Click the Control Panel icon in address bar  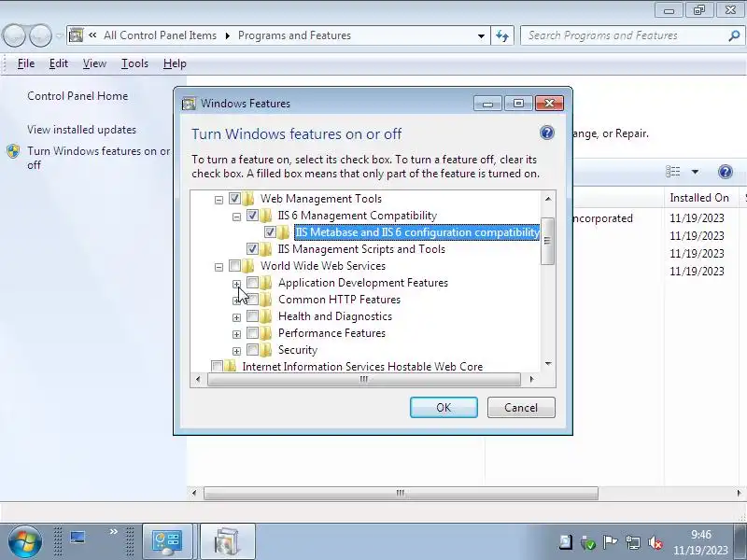[77, 35]
